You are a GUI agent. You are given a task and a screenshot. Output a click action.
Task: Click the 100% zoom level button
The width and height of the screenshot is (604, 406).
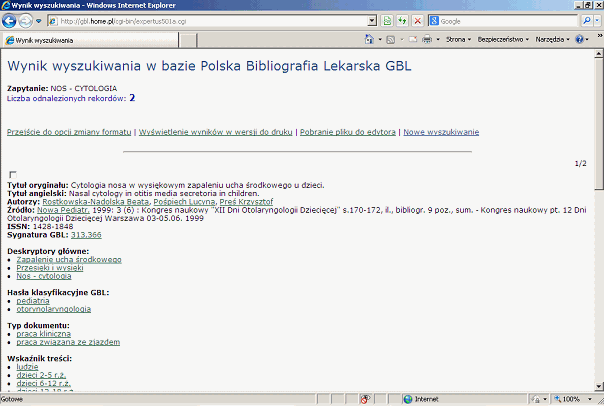(567, 399)
